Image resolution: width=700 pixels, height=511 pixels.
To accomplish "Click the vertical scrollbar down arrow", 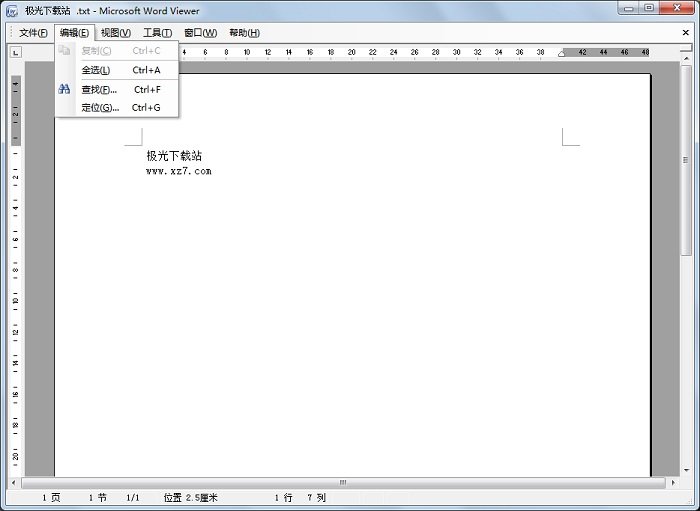I will pyautogui.click(x=686, y=470).
